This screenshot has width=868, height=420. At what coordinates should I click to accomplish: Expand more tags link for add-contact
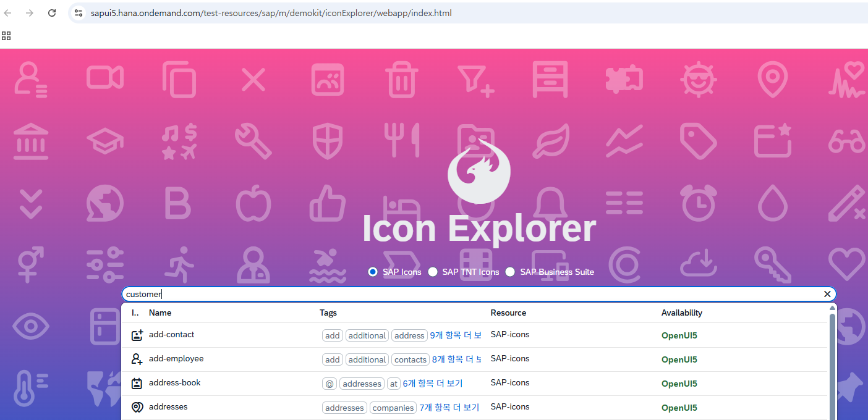point(456,335)
